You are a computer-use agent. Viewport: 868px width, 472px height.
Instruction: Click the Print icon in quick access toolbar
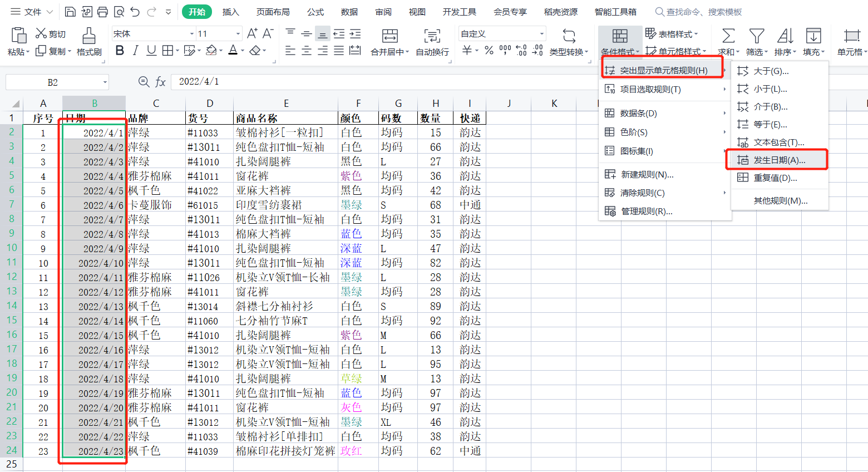pyautogui.click(x=102, y=12)
